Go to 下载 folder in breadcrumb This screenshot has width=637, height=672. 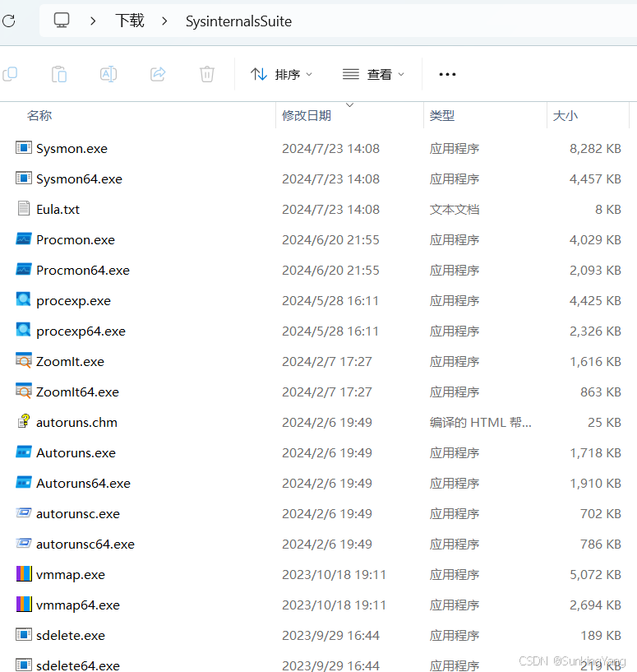(x=130, y=21)
